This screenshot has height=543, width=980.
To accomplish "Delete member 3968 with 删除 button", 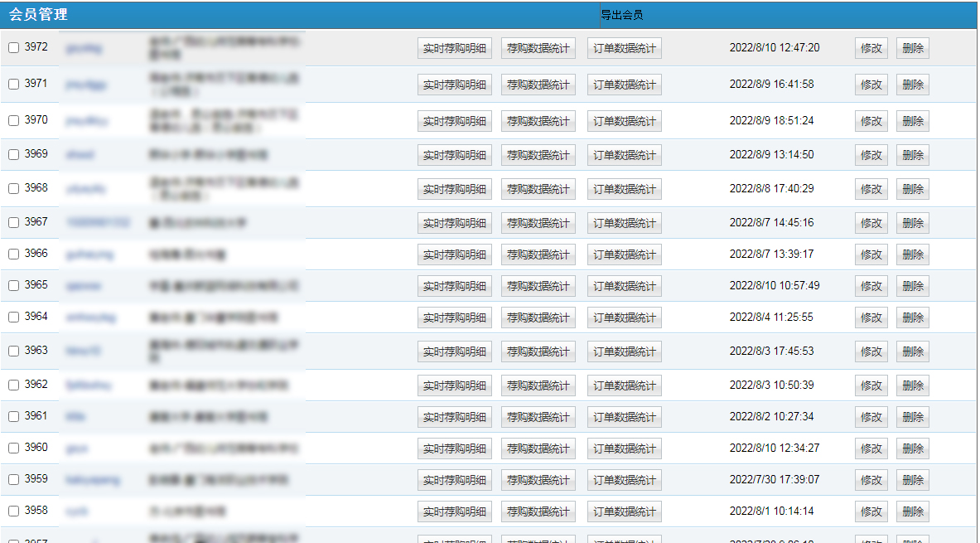I will coord(912,189).
